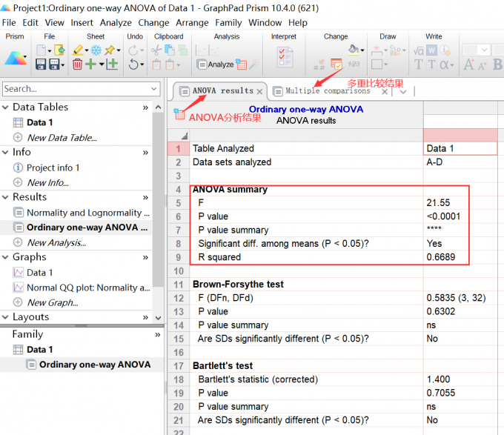Switch to Multiple comparisons tab
The image size is (504, 435).
[x=328, y=91]
